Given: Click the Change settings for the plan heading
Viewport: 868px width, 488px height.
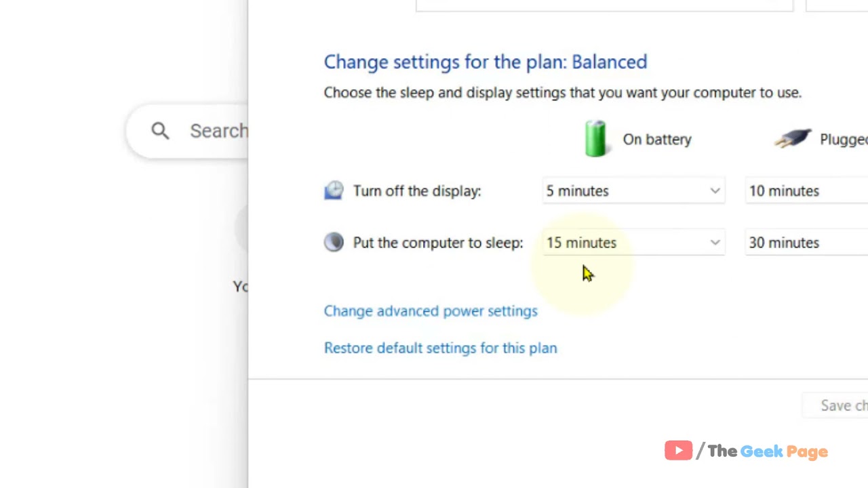Looking at the screenshot, I should 485,62.
